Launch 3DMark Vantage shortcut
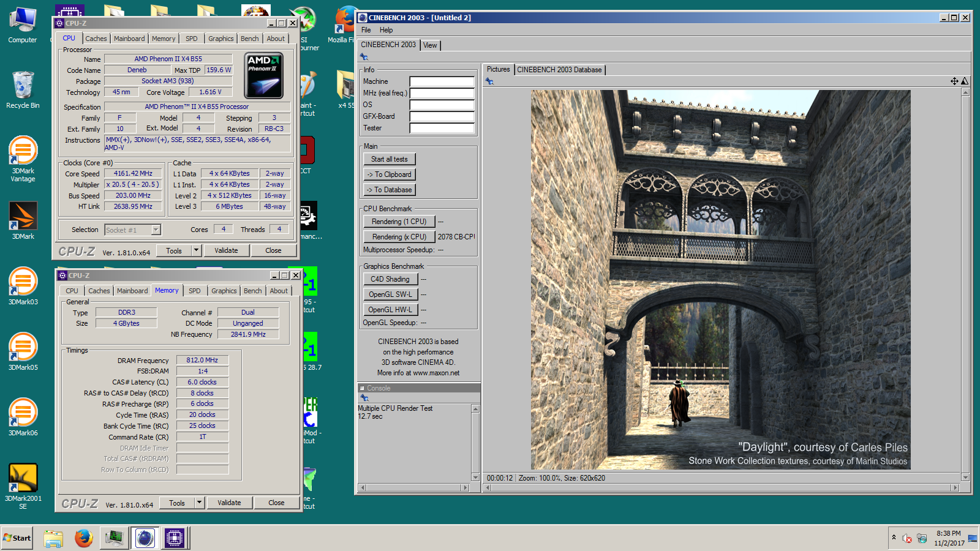Screen dimensions: 980x551 click(23, 159)
